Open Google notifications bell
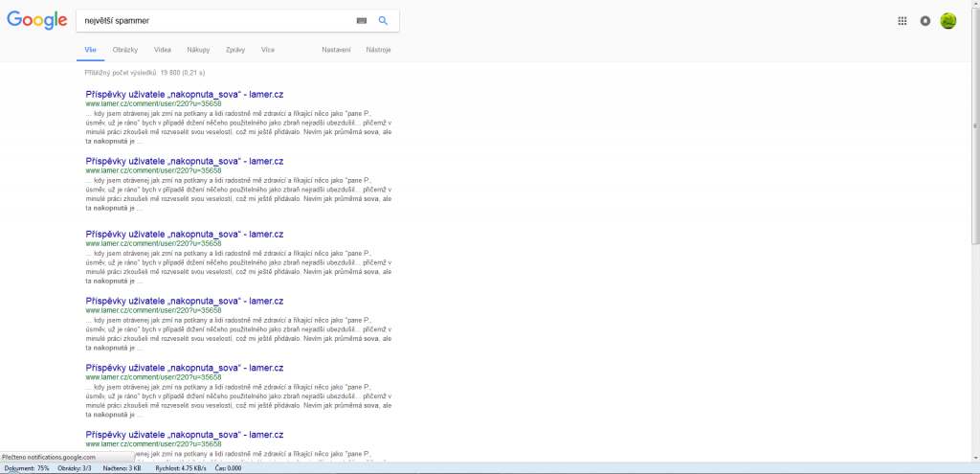This screenshot has height=474, width=980. [x=925, y=21]
